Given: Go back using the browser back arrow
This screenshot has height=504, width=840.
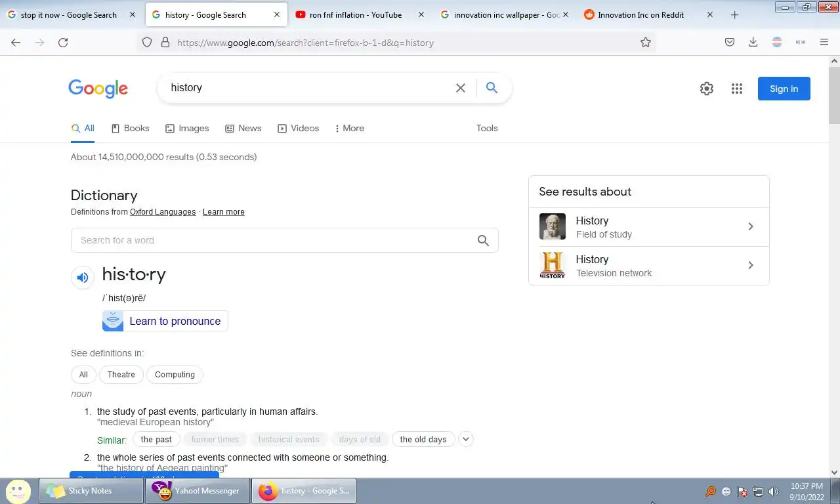Looking at the screenshot, I should (x=16, y=42).
